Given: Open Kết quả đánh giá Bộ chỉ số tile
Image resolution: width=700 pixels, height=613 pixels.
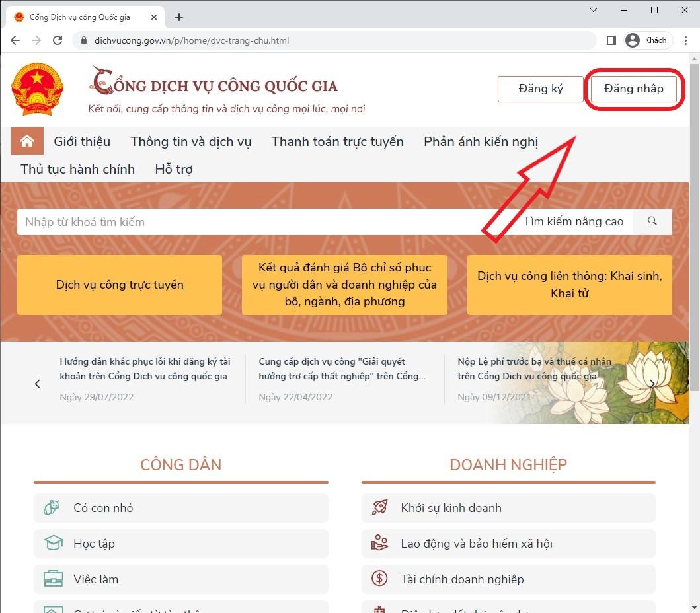Looking at the screenshot, I should 344,285.
